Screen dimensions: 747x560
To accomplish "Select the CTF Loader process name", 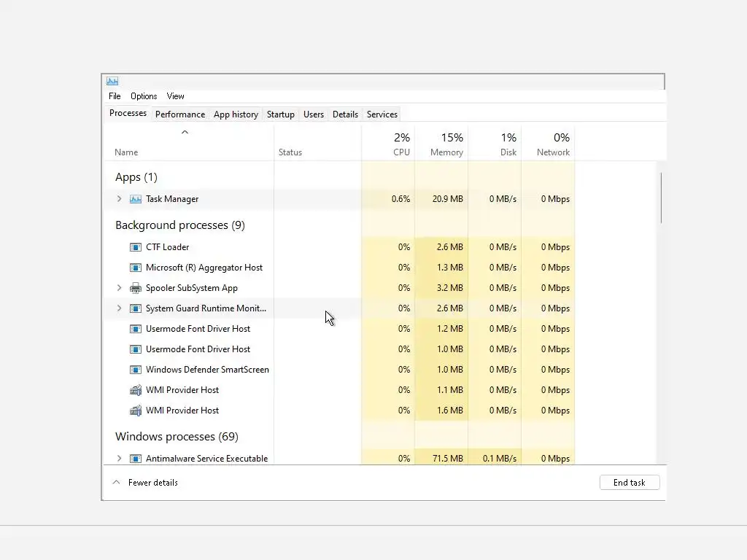I will click(167, 247).
